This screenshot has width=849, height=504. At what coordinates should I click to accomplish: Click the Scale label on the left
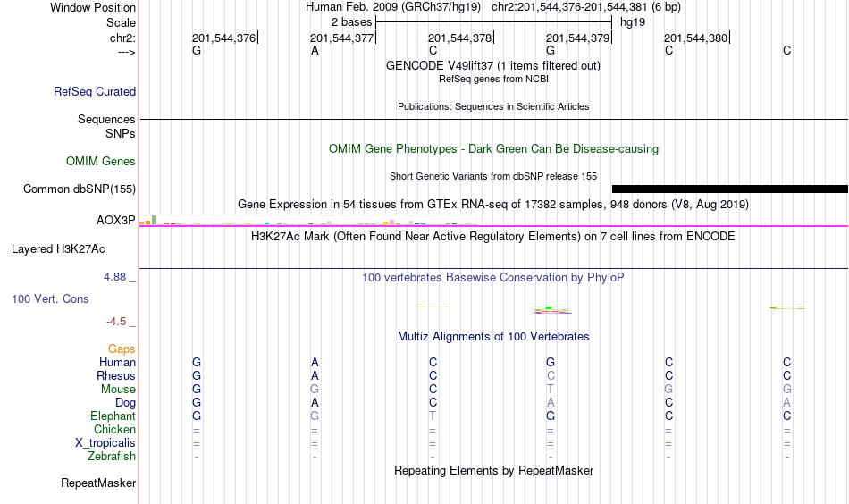122,22
